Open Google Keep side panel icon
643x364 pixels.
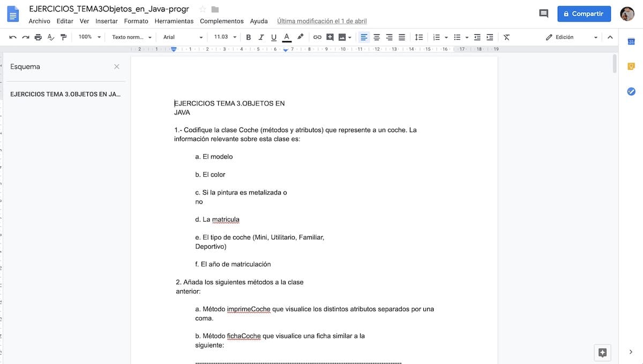click(x=631, y=66)
